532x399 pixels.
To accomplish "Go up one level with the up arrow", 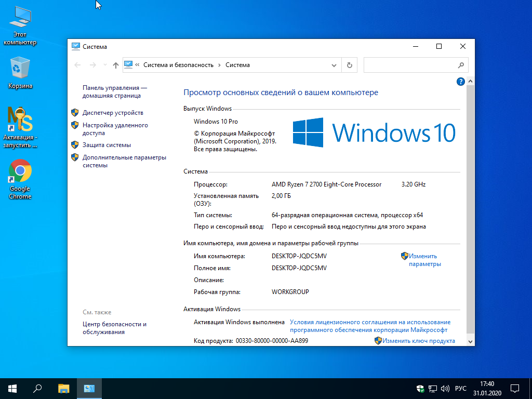I will (x=116, y=65).
